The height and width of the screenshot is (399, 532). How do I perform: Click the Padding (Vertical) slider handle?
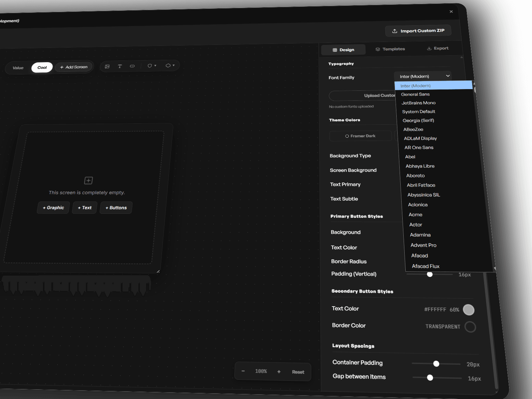[x=430, y=274]
